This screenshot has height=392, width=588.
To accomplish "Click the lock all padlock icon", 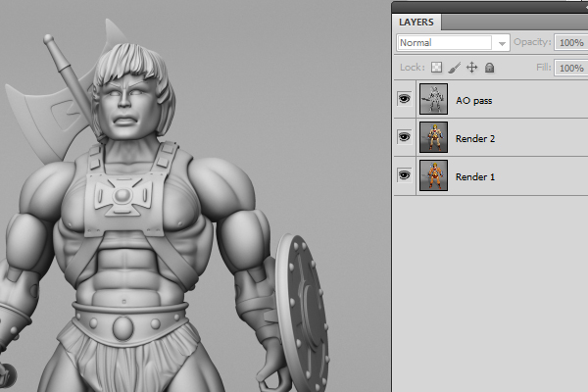I will 489,68.
